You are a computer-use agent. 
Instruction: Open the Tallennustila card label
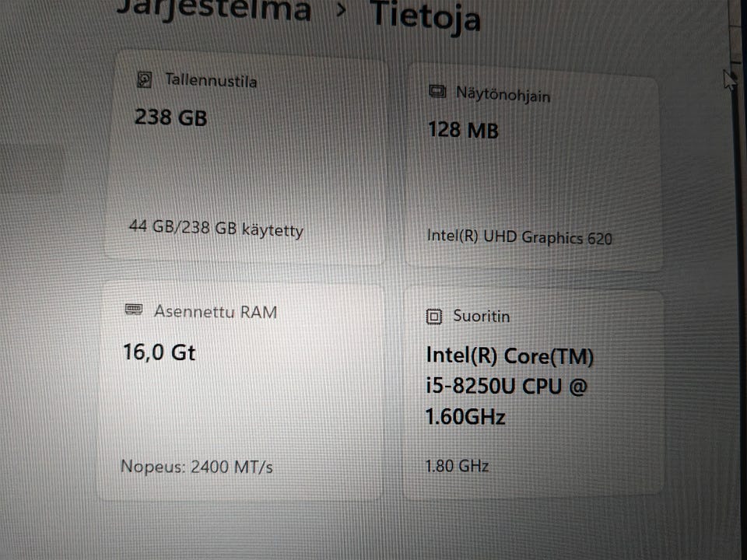(x=211, y=81)
